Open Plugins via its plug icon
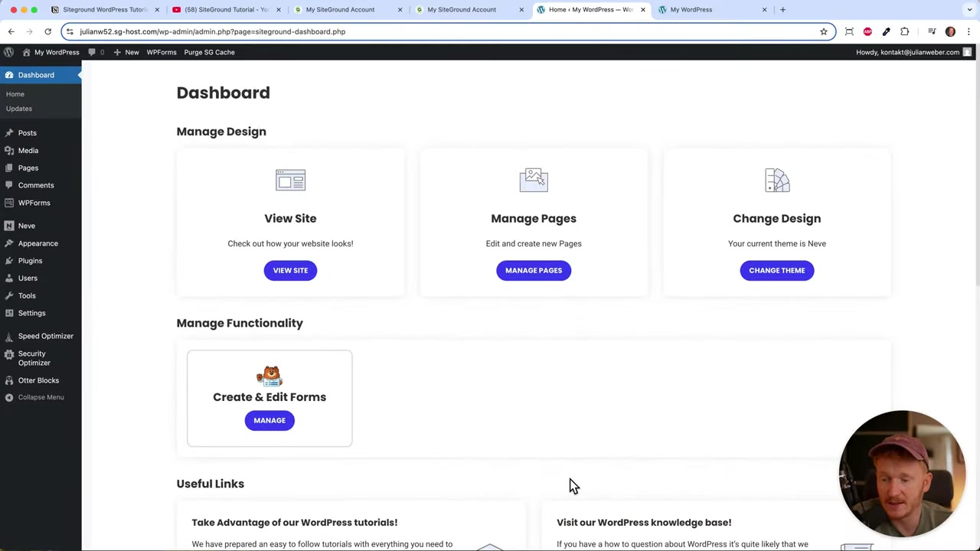 pos(9,261)
